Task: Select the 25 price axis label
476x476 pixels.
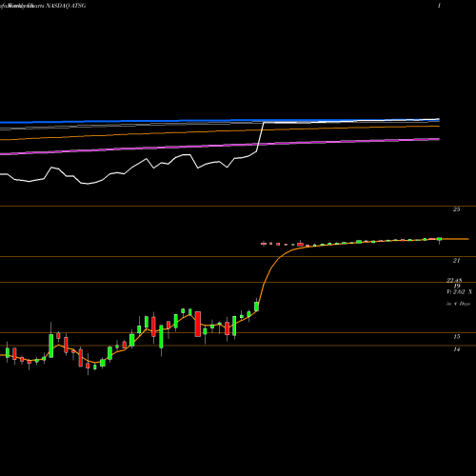Action: tap(456, 209)
